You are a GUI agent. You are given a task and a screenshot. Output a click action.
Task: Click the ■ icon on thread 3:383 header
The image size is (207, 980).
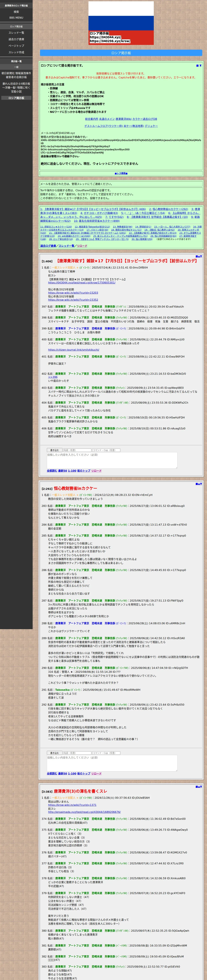pyautogui.click(x=196, y=786)
